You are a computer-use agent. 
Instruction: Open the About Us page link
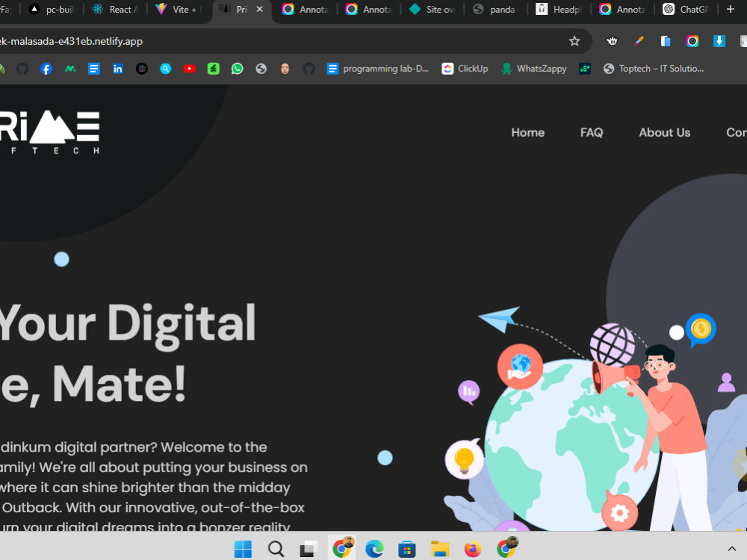(665, 132)
